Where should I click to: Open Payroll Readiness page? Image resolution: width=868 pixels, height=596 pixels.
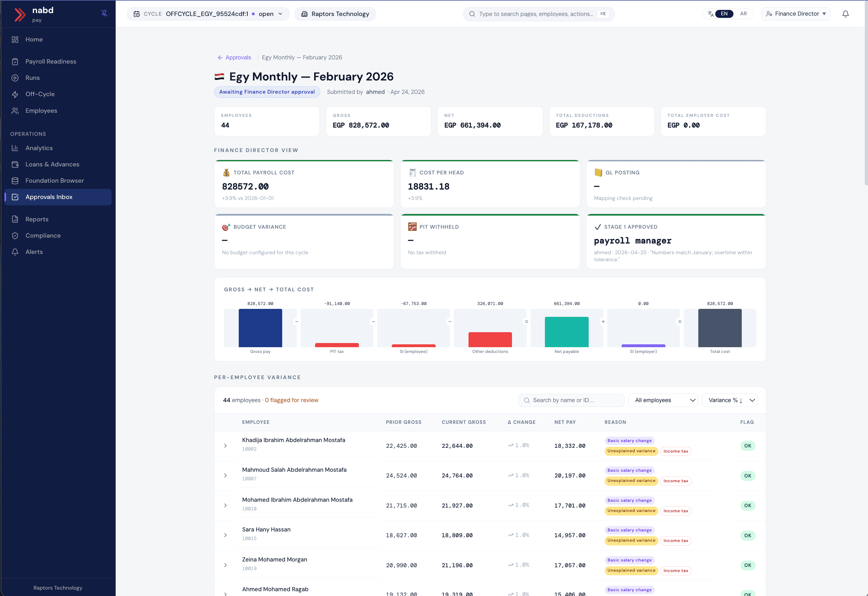click(58, 62)
